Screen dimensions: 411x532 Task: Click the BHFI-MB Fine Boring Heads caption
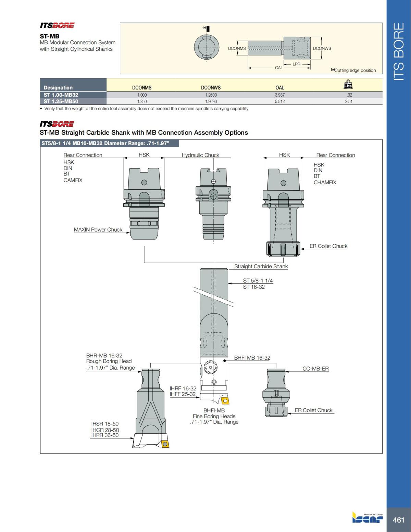point(214,416)
